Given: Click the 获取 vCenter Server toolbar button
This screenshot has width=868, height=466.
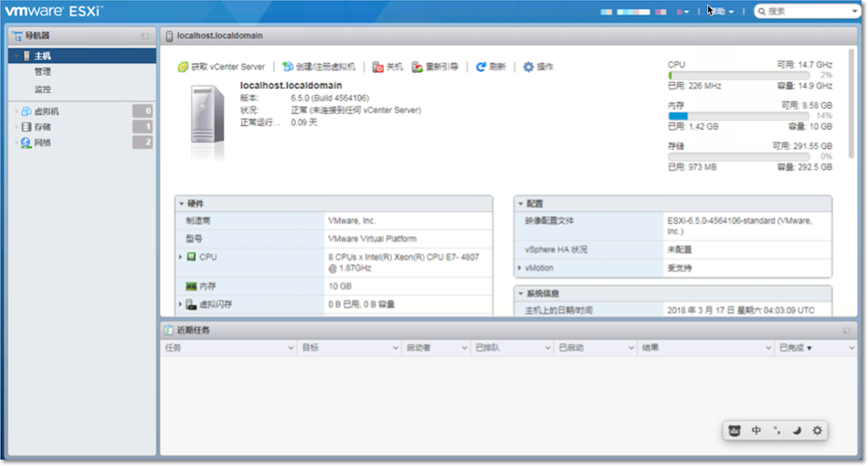Looking at the screenshot, I should point(221,67).
